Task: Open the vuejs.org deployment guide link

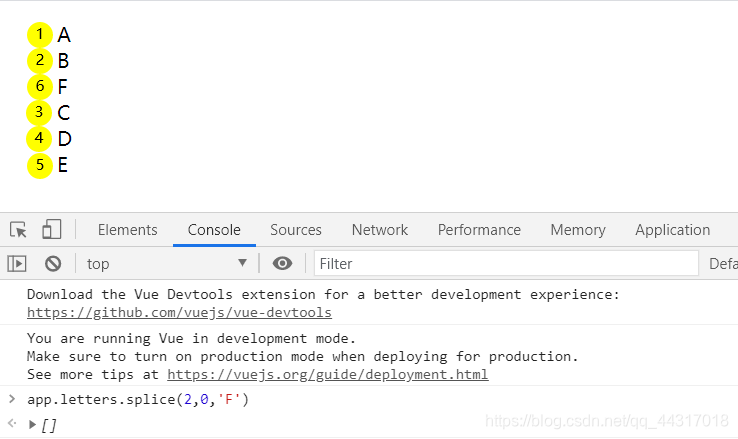Action: [x=328, y=375]
